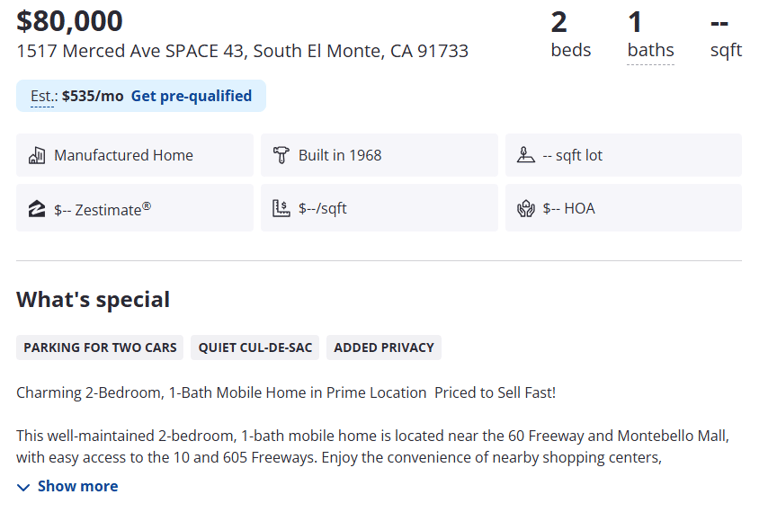
Task: Click the $80,000 listing price
Action: [x=70, y=21]
